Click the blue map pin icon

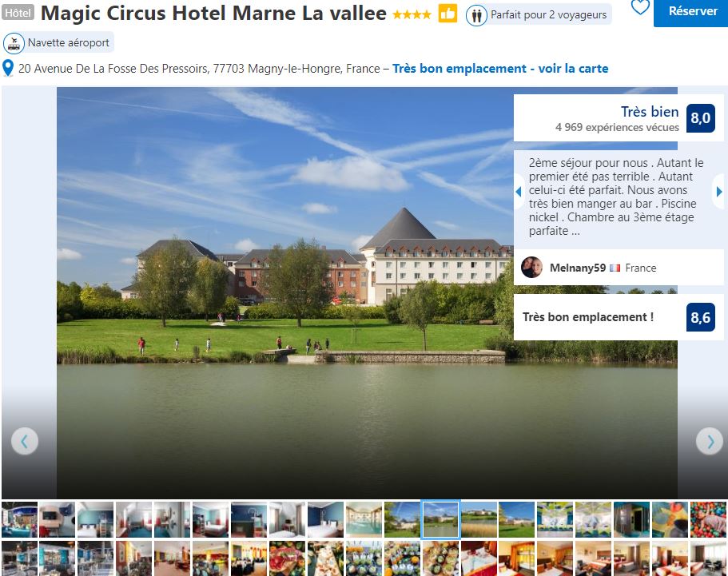coord(8,68)
